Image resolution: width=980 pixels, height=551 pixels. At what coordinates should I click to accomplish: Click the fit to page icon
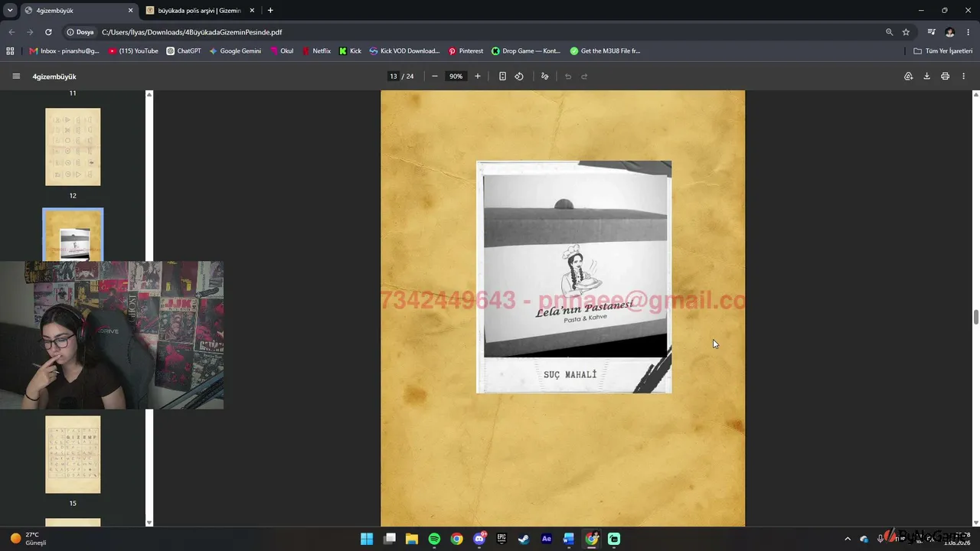coord(502,77)
